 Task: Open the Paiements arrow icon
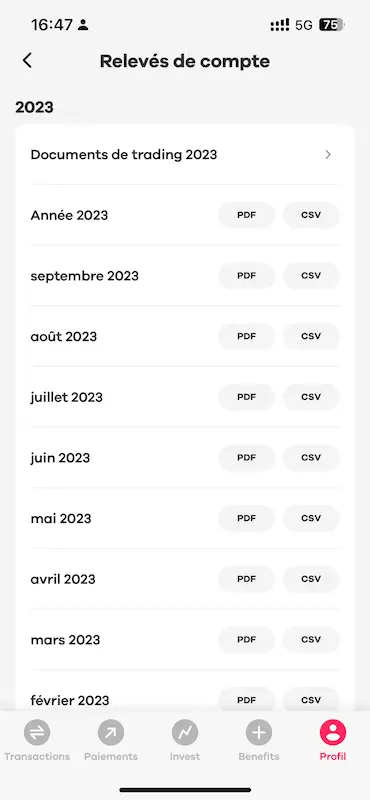tap(111, 733)
